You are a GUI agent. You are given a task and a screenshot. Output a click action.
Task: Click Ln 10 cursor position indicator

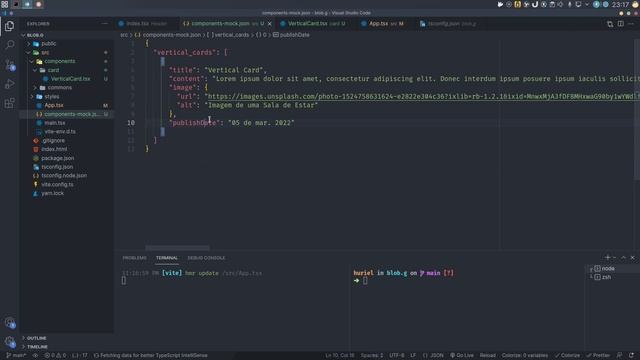(340, 355)
